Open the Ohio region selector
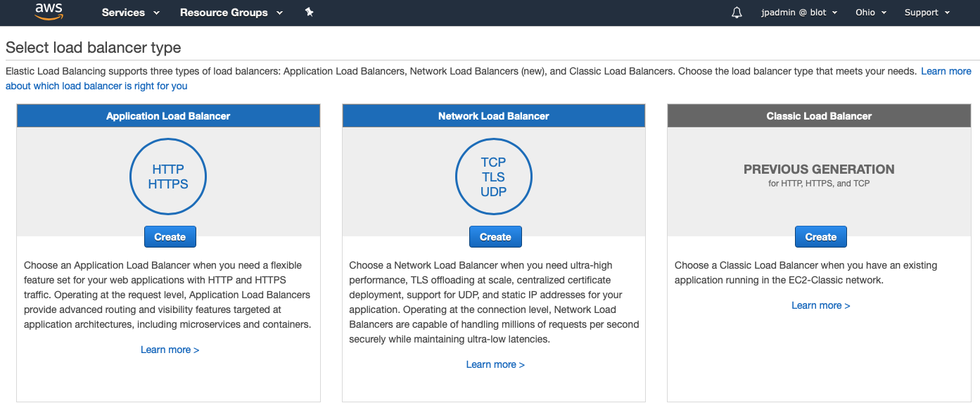980x403 pixels. click(x=871, y=13)
